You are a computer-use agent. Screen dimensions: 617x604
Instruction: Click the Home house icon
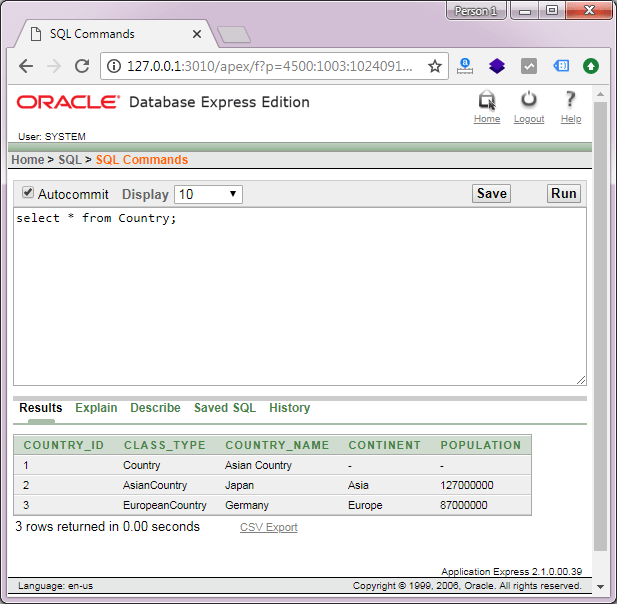487,100
